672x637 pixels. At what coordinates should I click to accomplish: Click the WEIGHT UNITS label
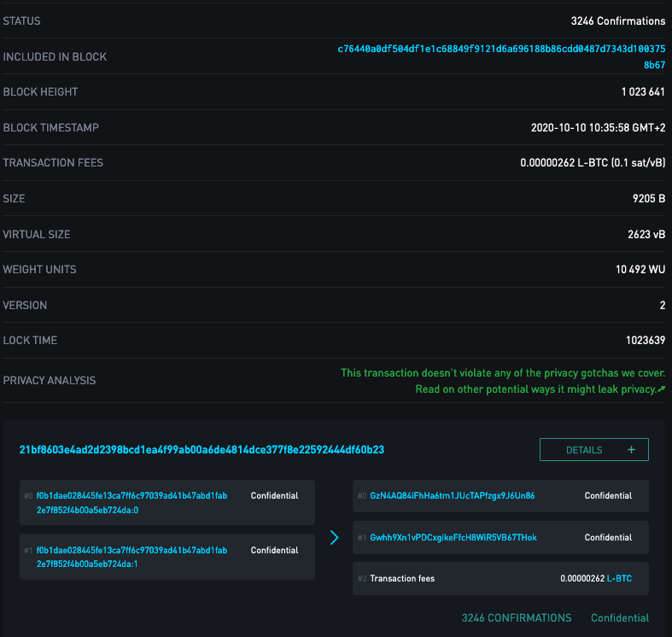pos(39,270)
